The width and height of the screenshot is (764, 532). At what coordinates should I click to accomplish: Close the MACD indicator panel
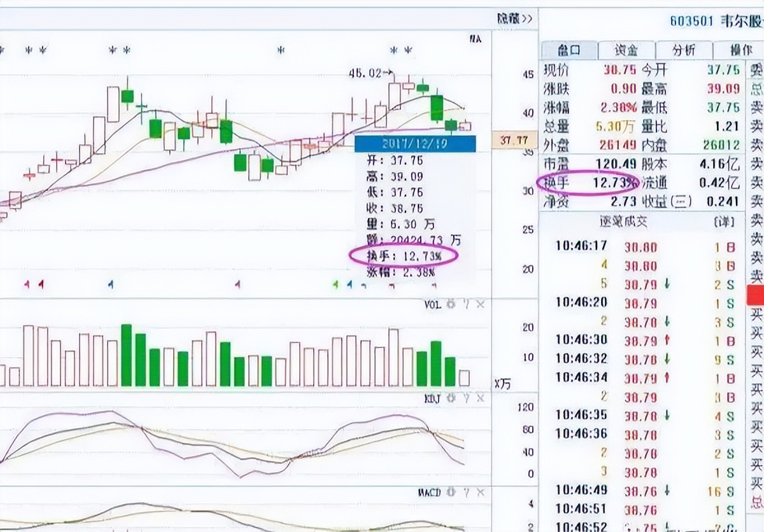click(x=480, y=493)
